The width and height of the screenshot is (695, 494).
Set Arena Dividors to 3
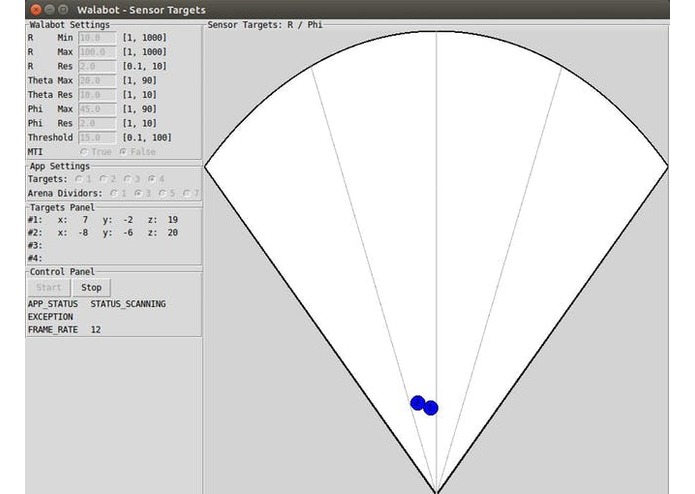pyautogui.click(x=138, y=194)
